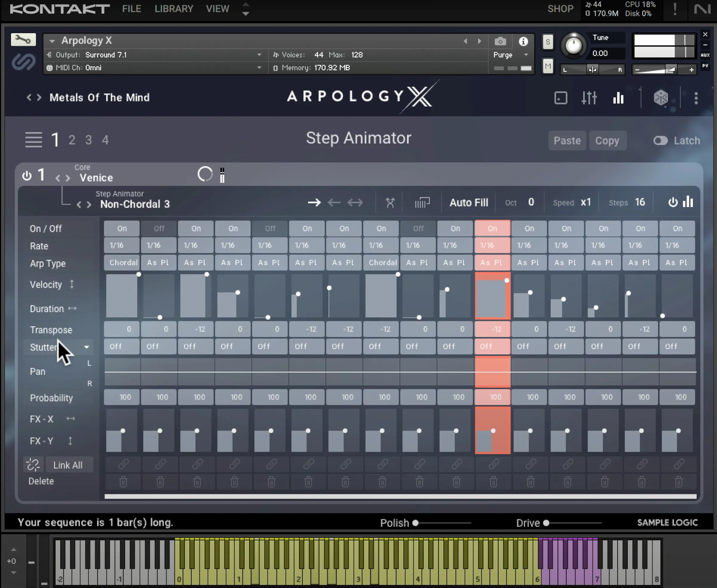Set bidirectional arrow playback direction
Screen dimensions: 717x588
[355, 203]
